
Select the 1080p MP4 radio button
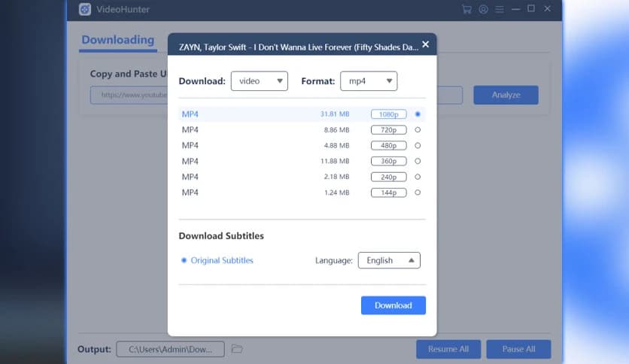[x=418, y=114]
